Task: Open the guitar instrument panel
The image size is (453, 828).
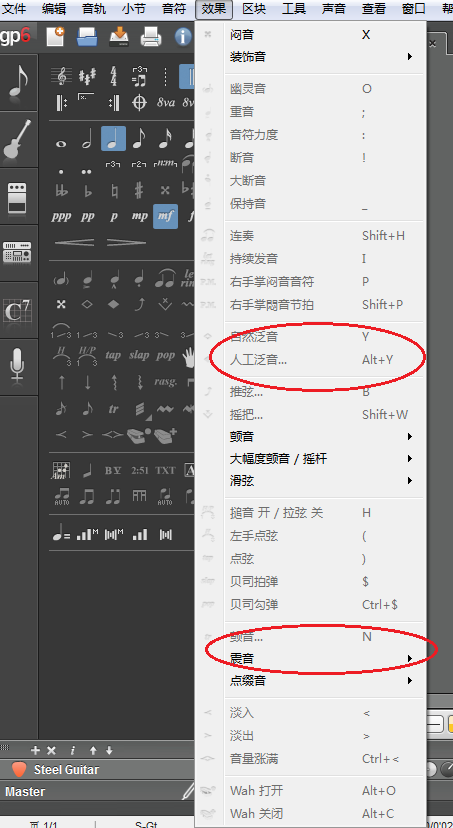Action: [x=18, y=139]
